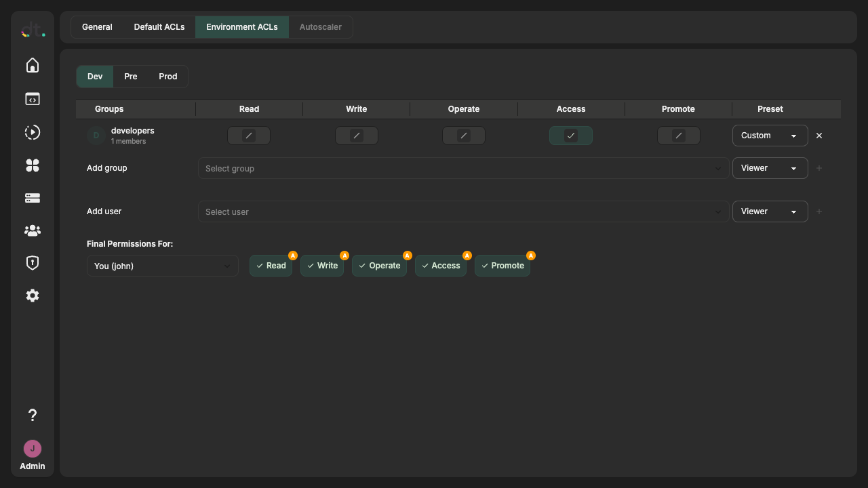Open the Home icon in sidebar
Viewport: 868px width, 488px height.
pos(33,65)
